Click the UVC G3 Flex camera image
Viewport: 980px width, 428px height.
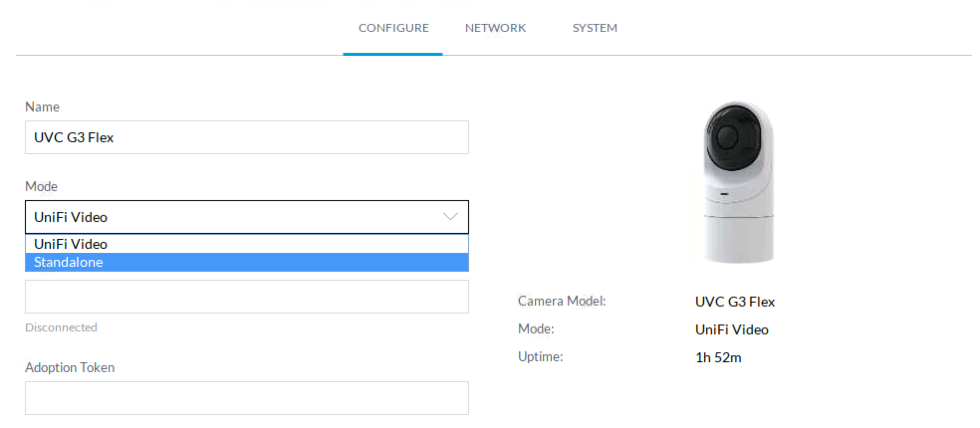point(739,181)
